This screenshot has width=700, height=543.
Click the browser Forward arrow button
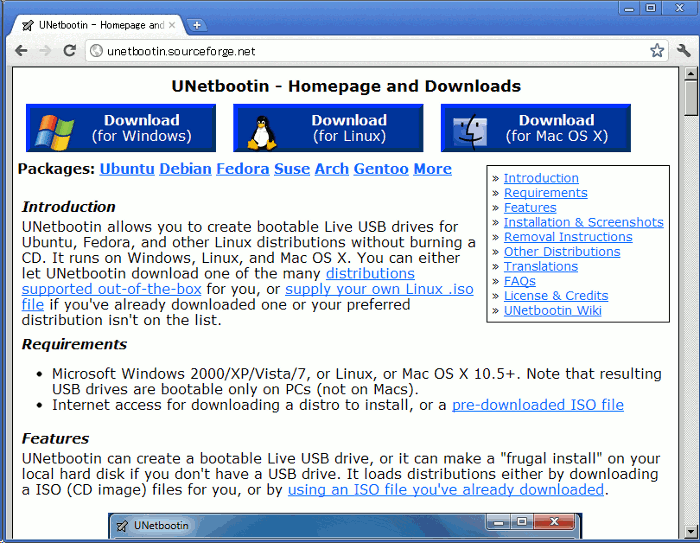click(45, 50)
